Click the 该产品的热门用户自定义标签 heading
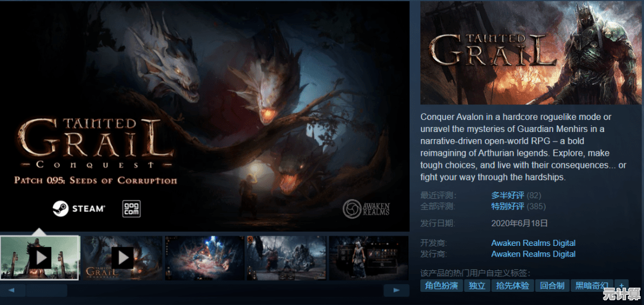The height and width of the screenshot is (305, 644). (x=476, y=273)
